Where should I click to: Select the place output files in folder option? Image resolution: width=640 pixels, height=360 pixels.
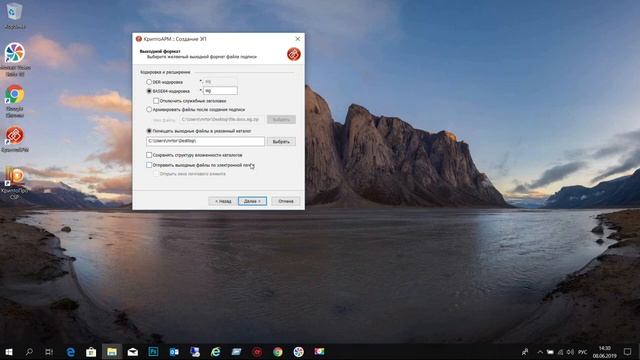(149, 131)
